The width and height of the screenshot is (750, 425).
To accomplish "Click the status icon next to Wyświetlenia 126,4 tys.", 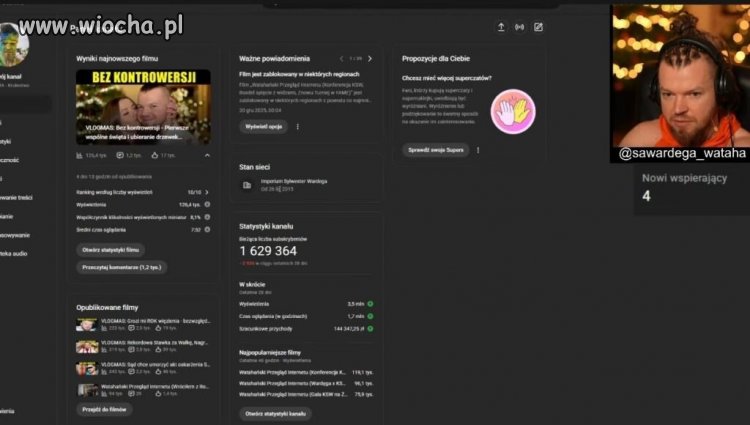I will point(208,204).
